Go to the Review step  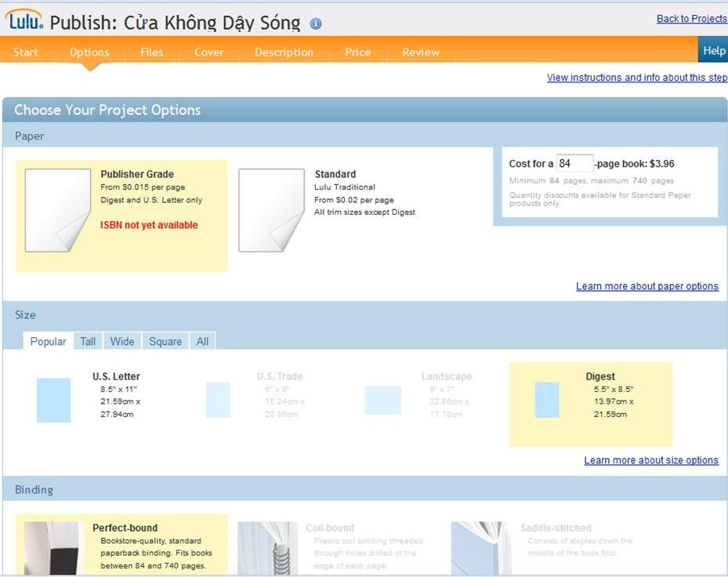point(421,52)
